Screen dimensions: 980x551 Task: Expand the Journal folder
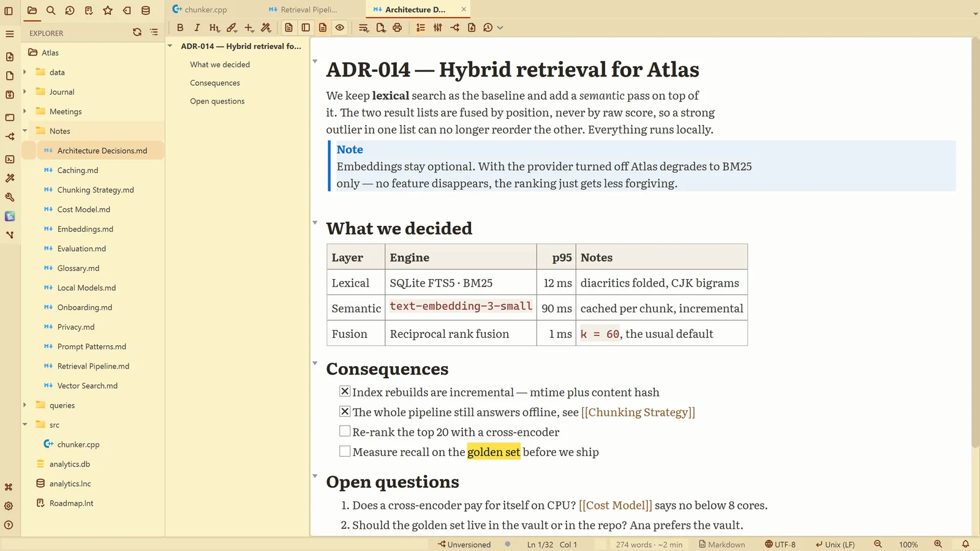pos(24,92)
